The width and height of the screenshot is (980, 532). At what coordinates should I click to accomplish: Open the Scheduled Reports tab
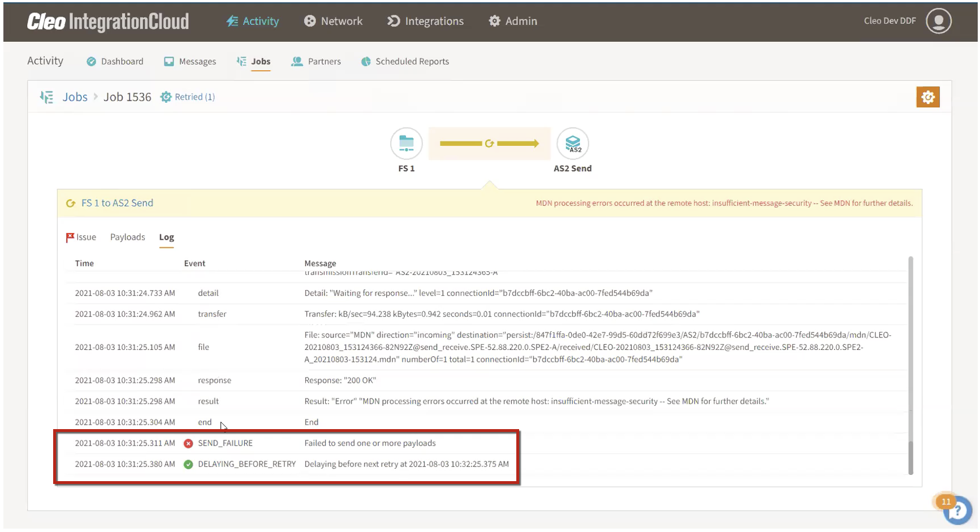(x=405, y=61)
